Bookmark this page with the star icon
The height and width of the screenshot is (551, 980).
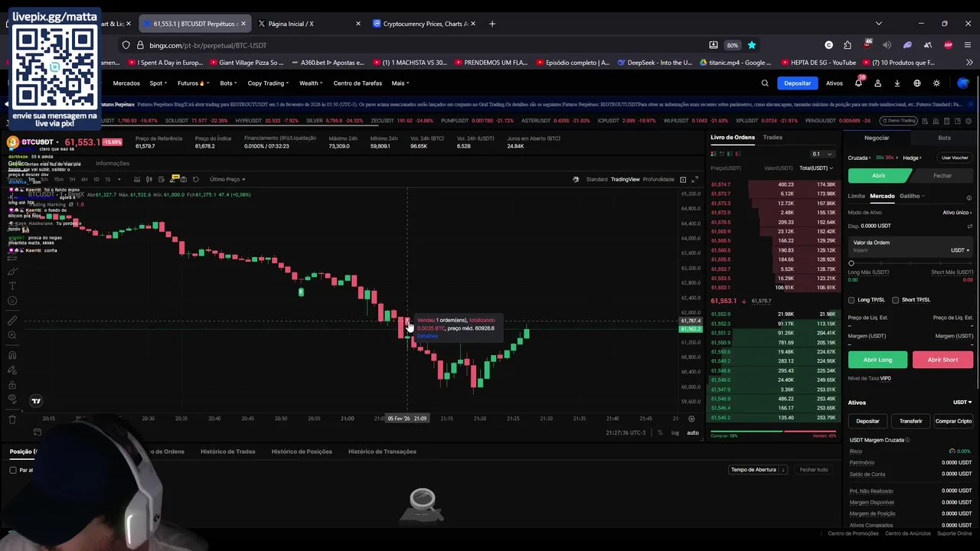752,45
